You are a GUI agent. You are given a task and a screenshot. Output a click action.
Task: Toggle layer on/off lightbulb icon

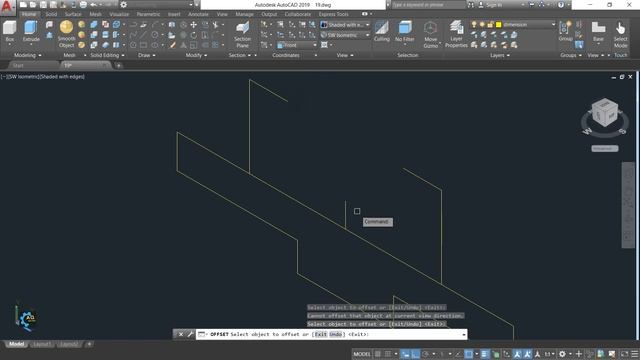pos(474,24)
